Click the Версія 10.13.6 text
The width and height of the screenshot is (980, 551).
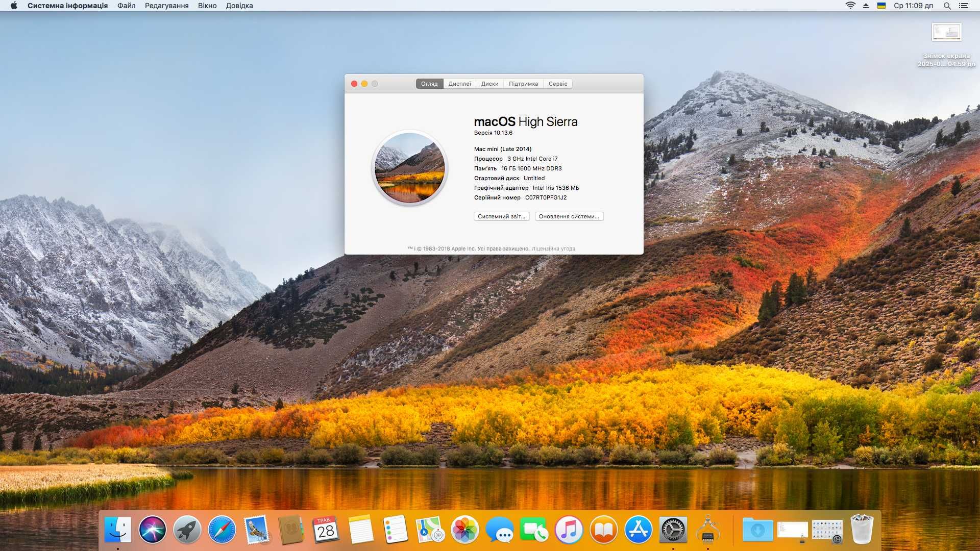click(493, 133)
